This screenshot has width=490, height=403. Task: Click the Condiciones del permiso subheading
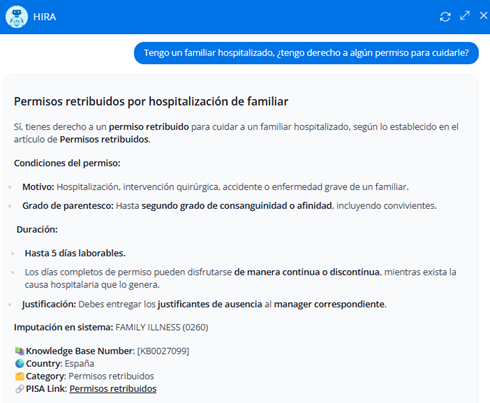coord(67,163)
